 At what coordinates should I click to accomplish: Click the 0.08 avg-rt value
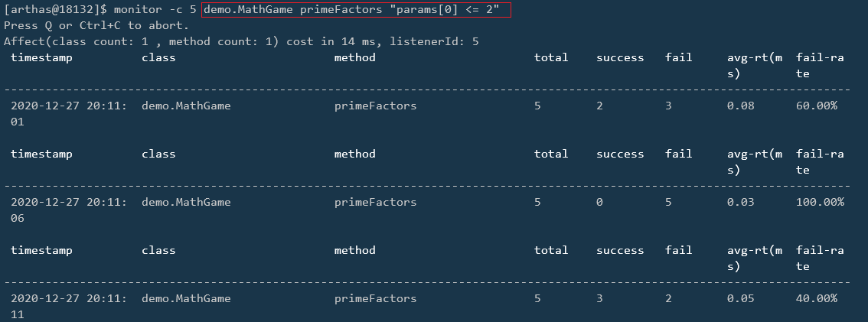tap(740, 106)
